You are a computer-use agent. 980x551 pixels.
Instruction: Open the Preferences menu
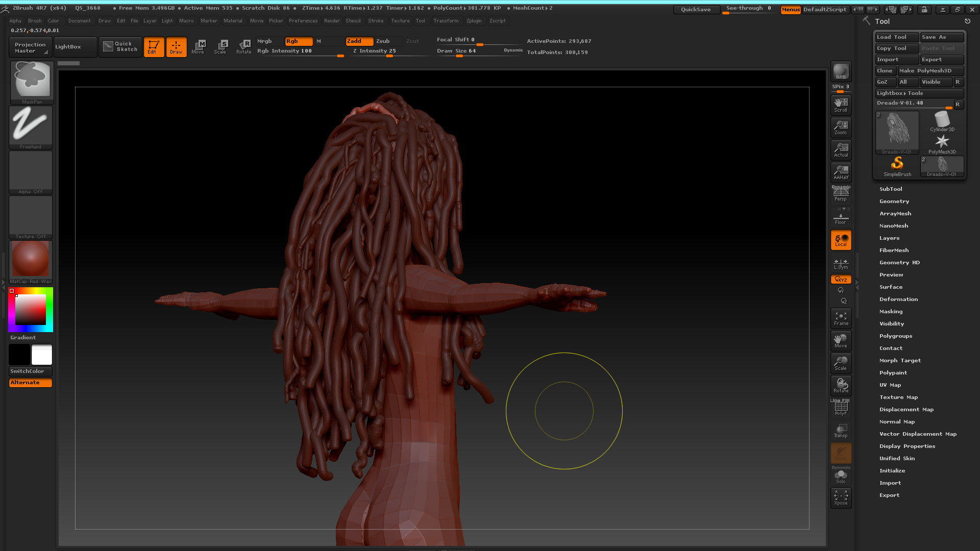[x=303, y=21]
